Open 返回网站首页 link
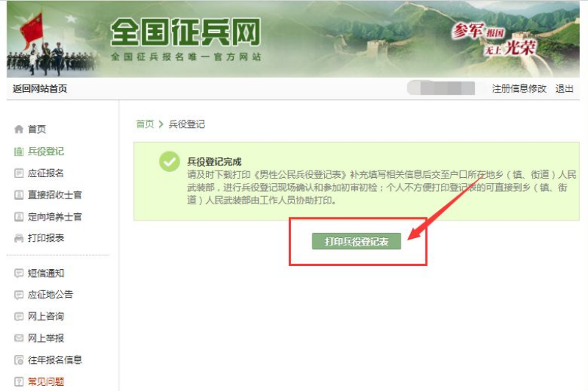The image size is (588, 391). click(x=40, y=89)
